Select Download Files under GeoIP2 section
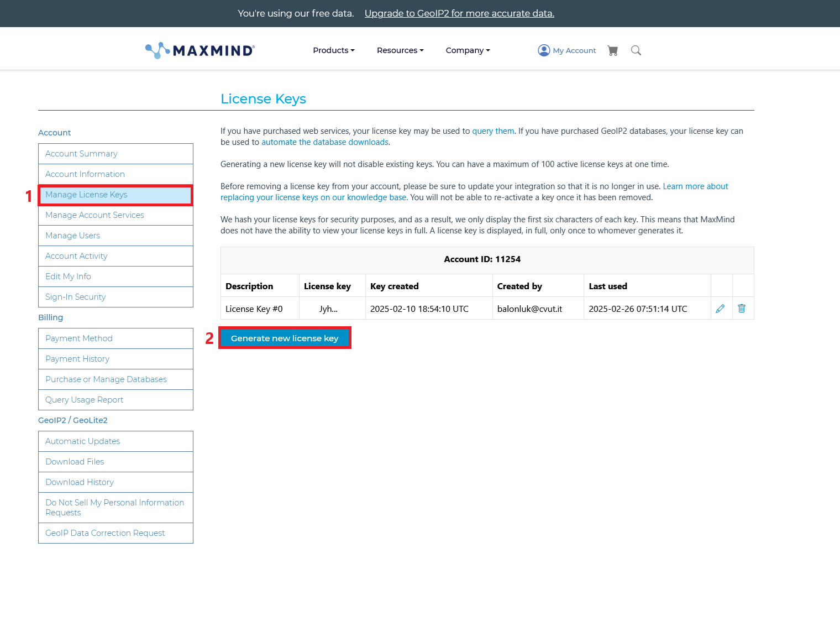 click(75, 462)
